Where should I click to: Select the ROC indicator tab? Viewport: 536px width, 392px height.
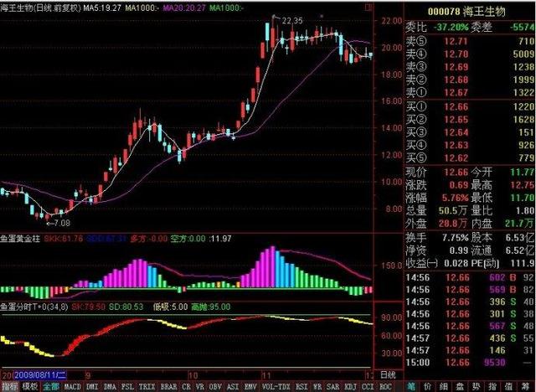coord(385,387)
